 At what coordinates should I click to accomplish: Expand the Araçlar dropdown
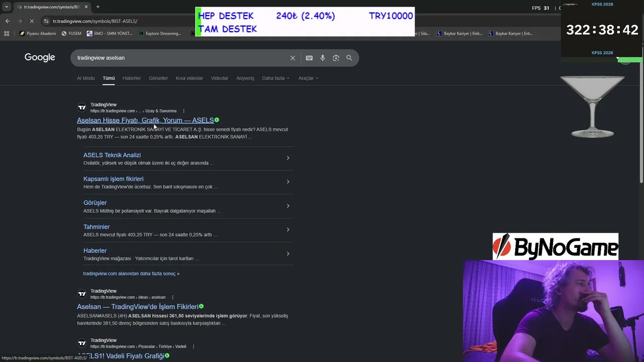click(308, 78)
